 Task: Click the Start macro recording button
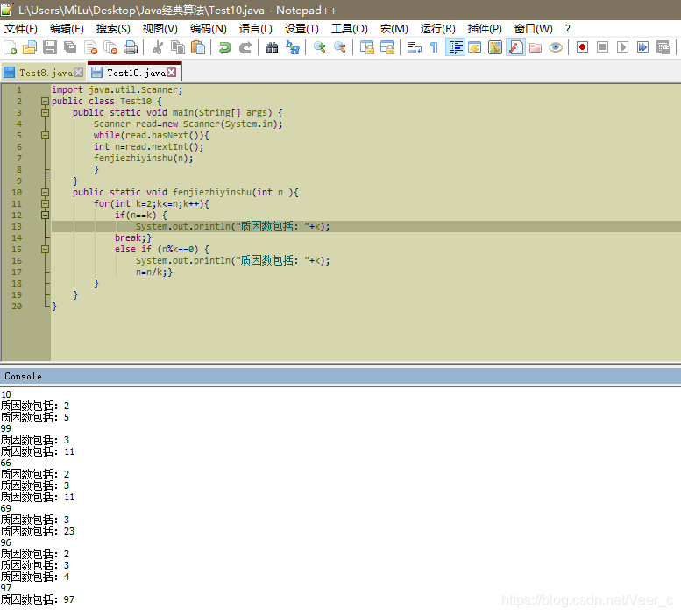[582, 47]
